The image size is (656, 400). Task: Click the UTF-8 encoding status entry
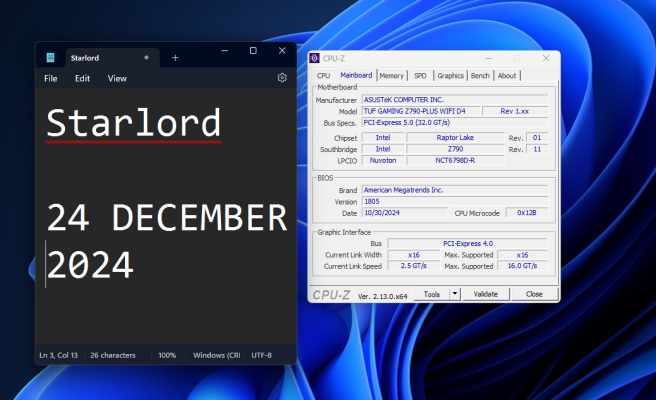pos(261,355)
